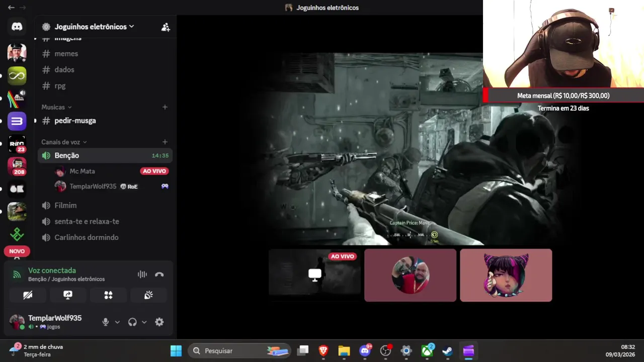Start an activity with shapes icon
This screenshot has height=362, width=644.
[108, 295]
